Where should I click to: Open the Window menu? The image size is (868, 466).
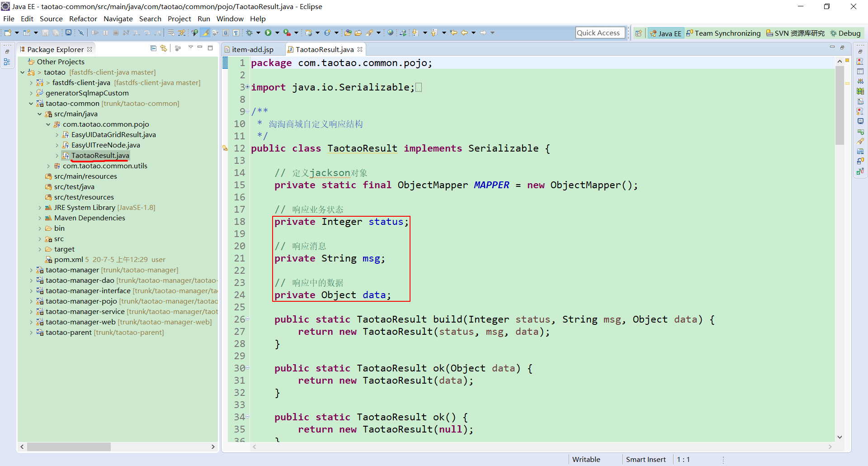tap(230, 19)
